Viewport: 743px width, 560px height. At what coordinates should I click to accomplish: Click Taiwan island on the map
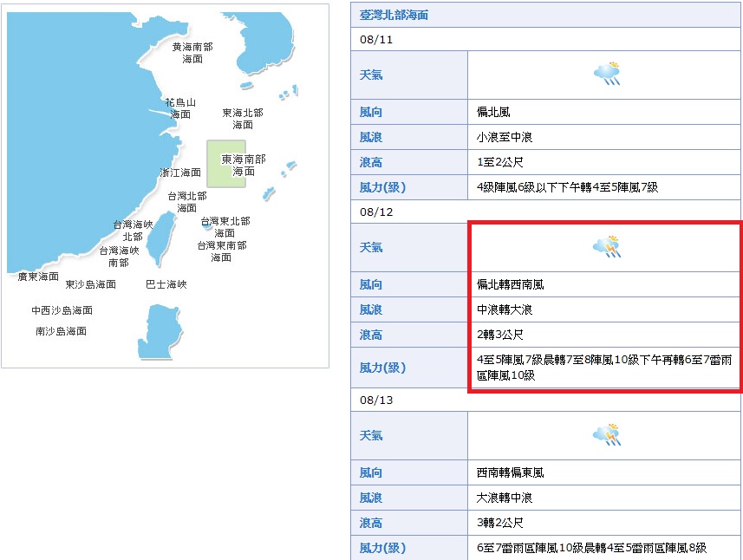160,239
